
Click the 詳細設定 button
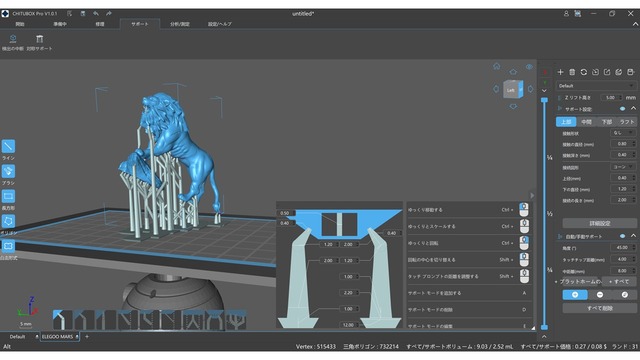point(600,223)
